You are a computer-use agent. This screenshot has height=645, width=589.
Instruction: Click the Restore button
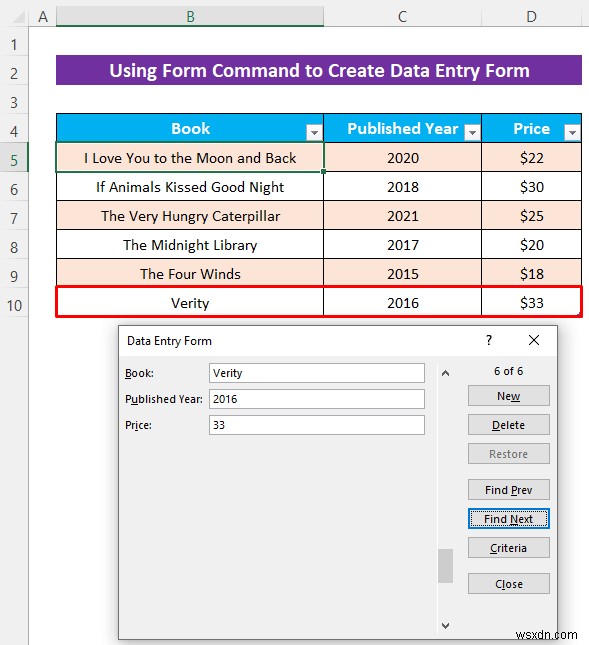(x=508, y=454)
